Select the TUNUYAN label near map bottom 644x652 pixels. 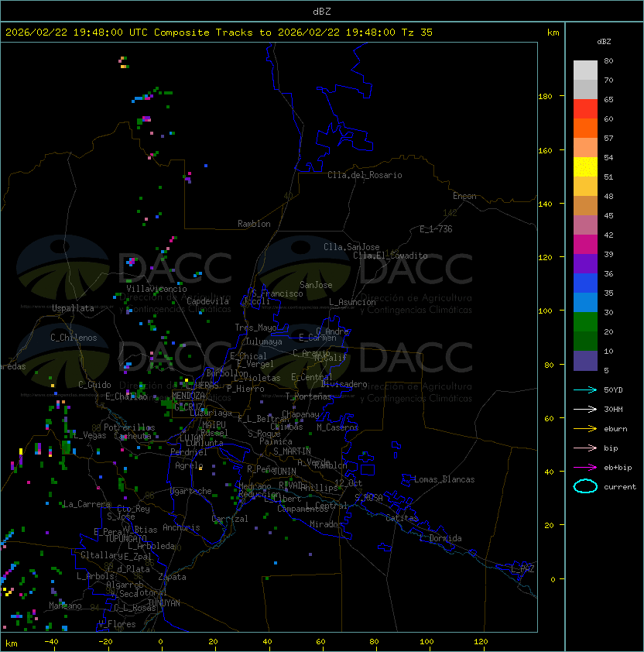[x=164, y=603]
